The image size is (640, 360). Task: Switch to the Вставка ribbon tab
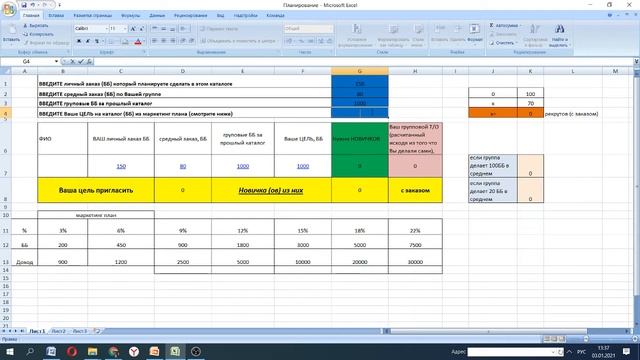(x=56, y=16)
